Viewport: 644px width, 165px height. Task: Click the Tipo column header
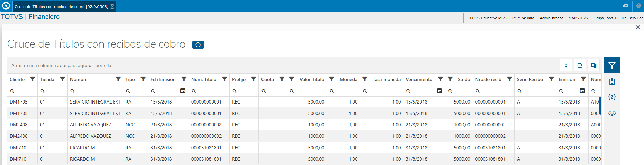[130, 79]
